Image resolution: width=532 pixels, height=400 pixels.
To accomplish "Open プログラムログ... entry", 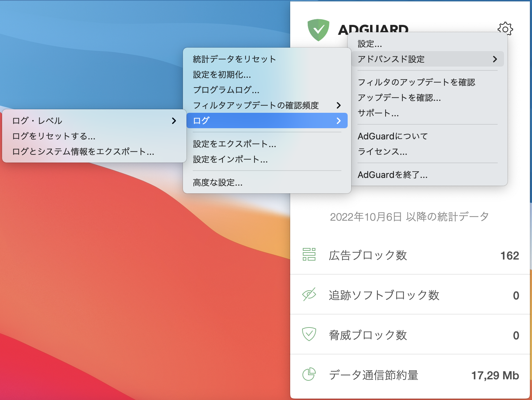I will pyautogui.click(x=267, y=90).
